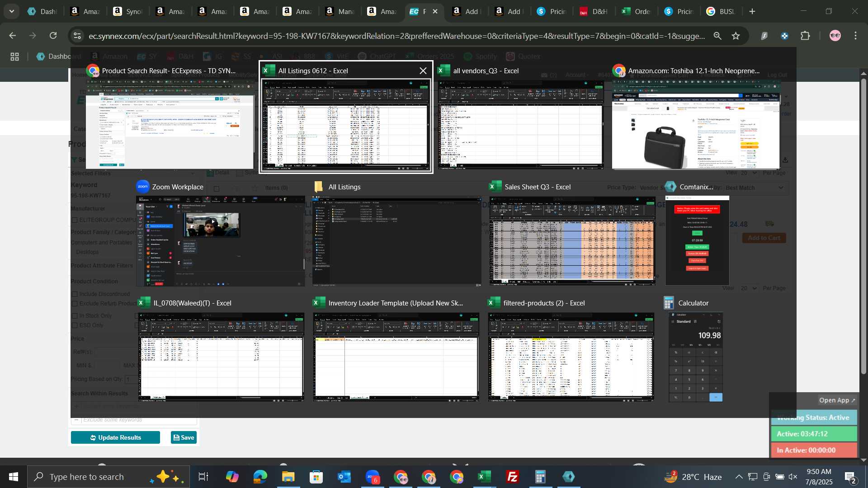Select Amazon Toshiba Neoprene Chrome window thumbnail
868x488 pixels.
(x=696, y=124)
